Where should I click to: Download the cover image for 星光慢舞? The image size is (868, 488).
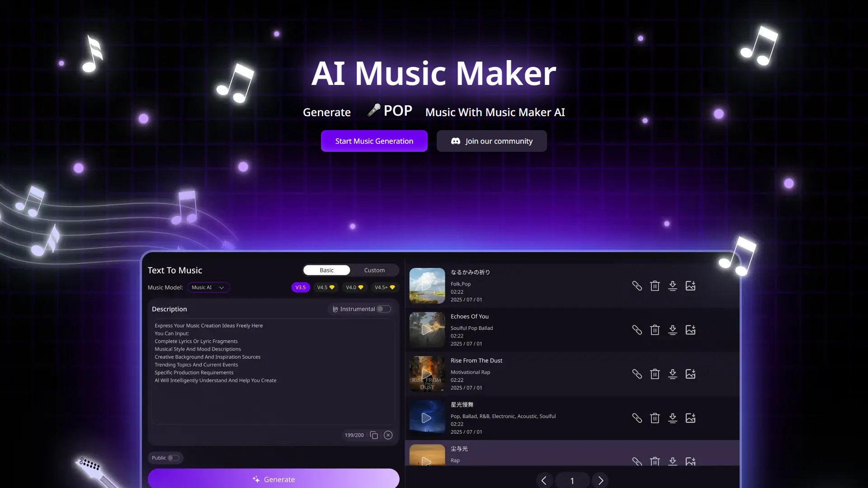(x=690, y=418)
